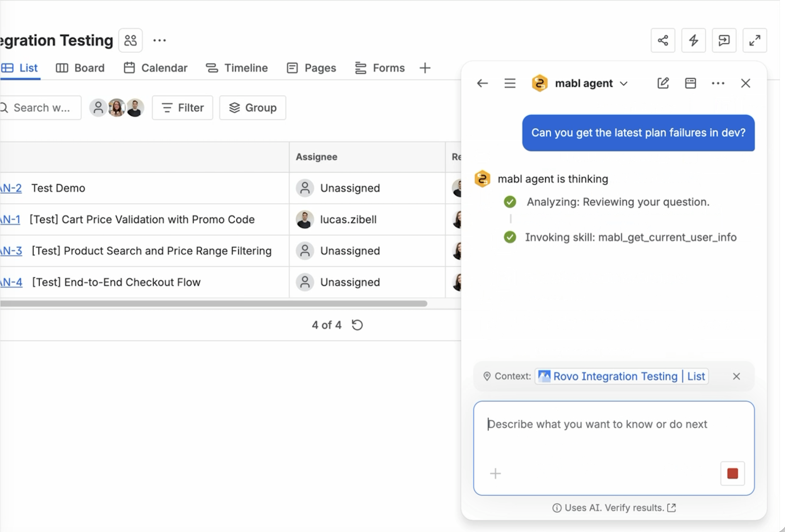Click the 'mabl agent is thinking' status
Screen dimensions: 785x532
click(x=553, y=179)
